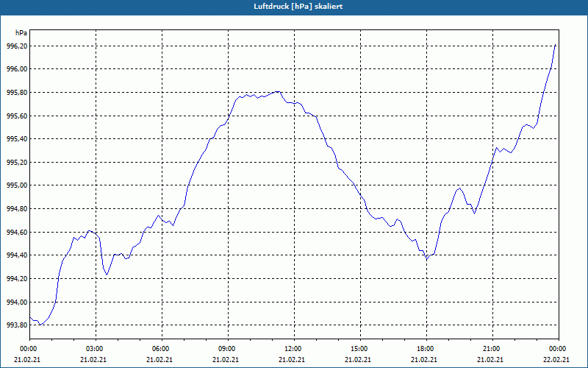This screenshot has width=588, height=368.
Task: Click the 994,20 y-axis value
Action: click(17, 279)
